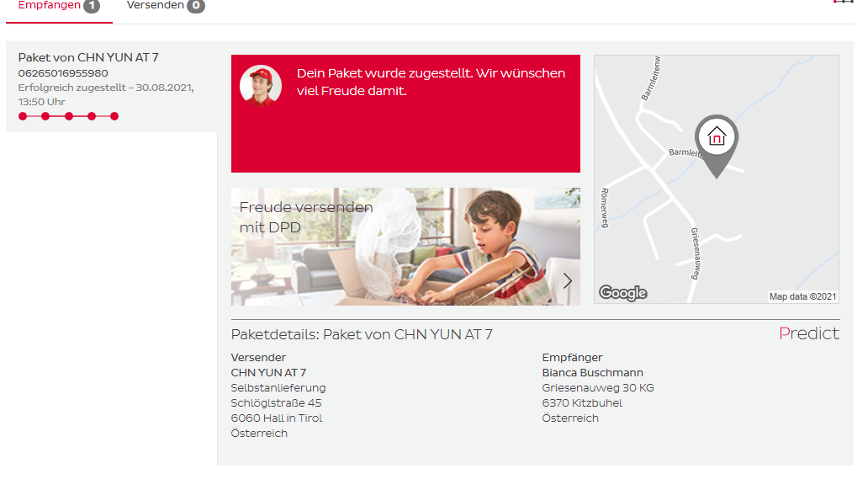The image size is (868, 490).
Task: Click the Google logo on map
Action: coord(622,293)
